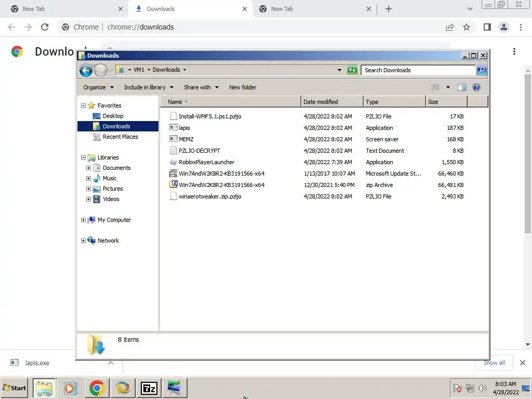
Task: Select the PZLJO-DECRYPT text document icon
Action: pos(174,150)
